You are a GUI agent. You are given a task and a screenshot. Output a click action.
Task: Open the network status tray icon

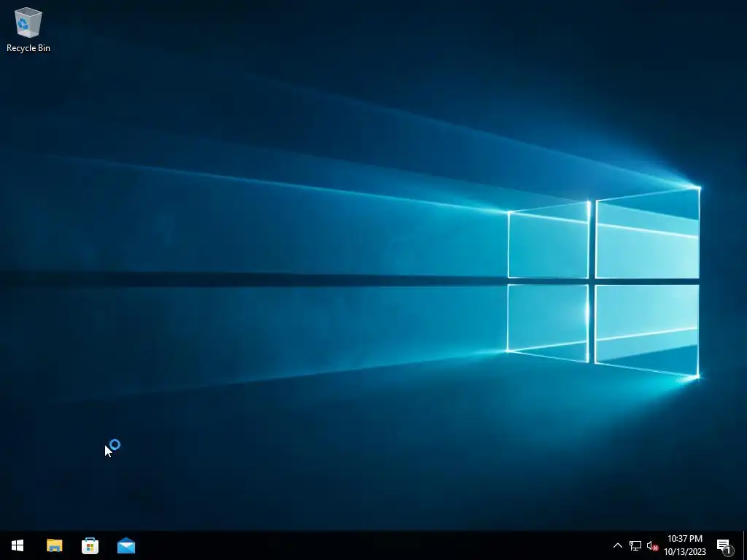[x=635, y=545]
